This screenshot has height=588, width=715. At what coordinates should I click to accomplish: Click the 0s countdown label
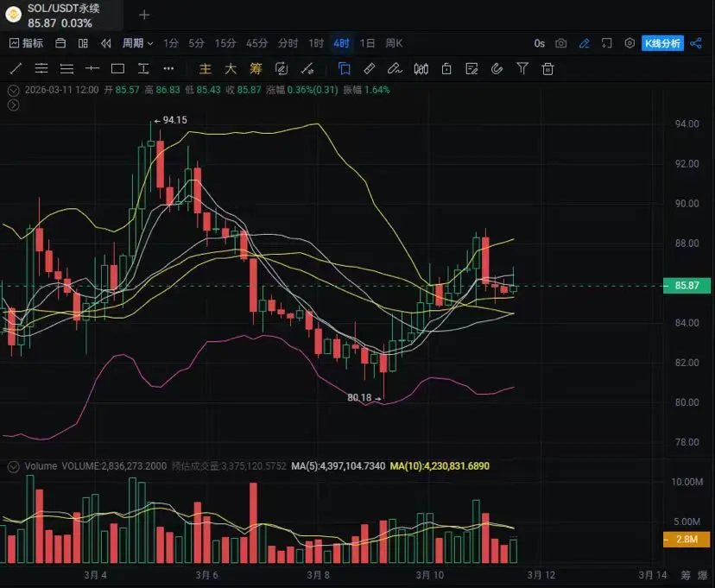pos(540,43)
